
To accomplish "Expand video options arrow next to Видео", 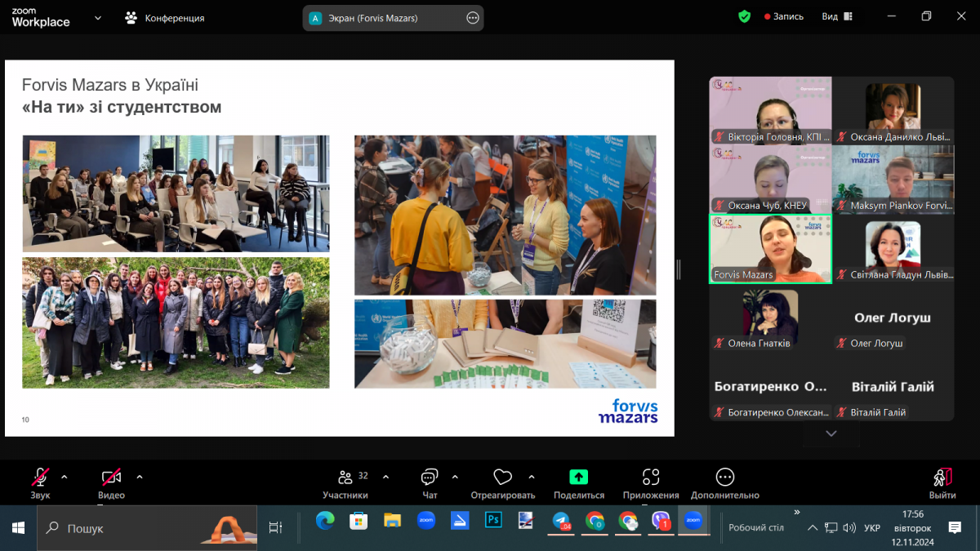I will tap(140, 477).
